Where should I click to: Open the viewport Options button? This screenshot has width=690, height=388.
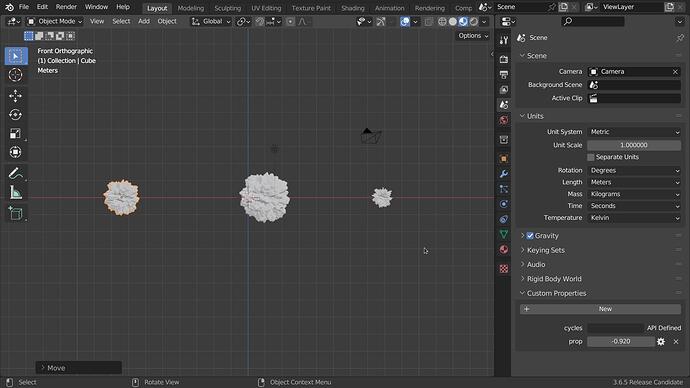(x=473, y=36)
